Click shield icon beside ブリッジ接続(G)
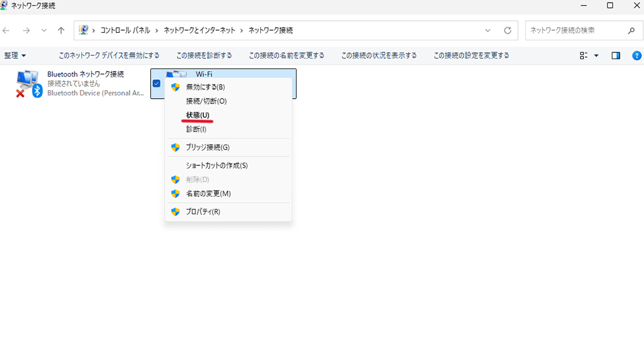 tap(175, 147)
